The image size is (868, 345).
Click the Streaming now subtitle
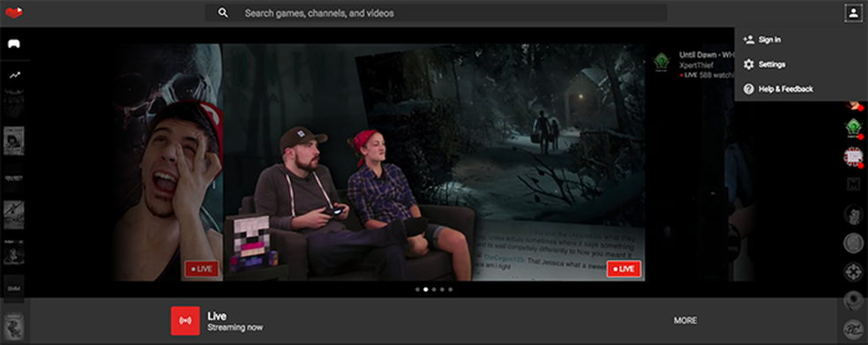tap(236, 327)
